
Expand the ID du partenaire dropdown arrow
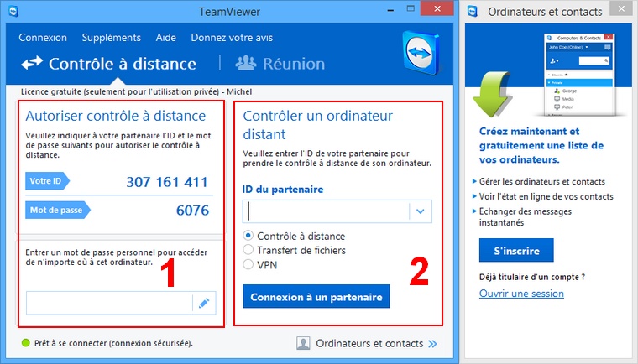coord(421,211)
